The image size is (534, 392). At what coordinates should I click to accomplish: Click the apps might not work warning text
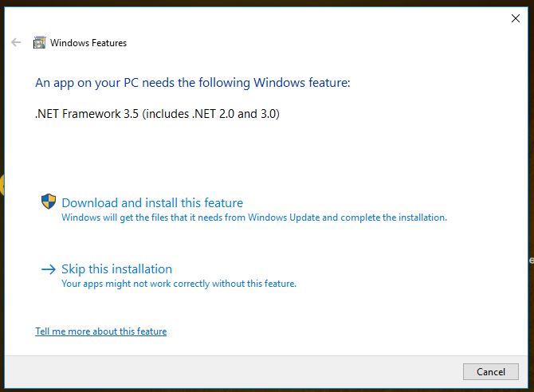coord(179,284)
